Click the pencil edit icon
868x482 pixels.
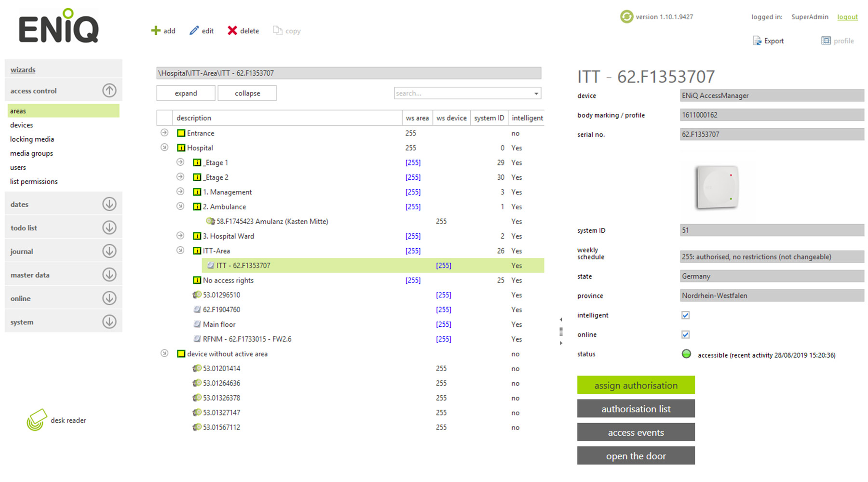tap(194, 31)
